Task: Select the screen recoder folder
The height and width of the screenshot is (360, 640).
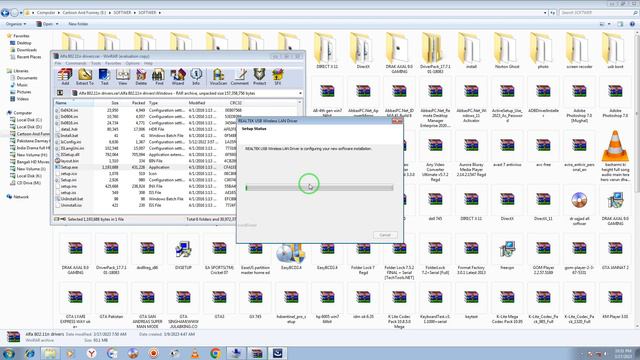Action: tap(579, 51)
